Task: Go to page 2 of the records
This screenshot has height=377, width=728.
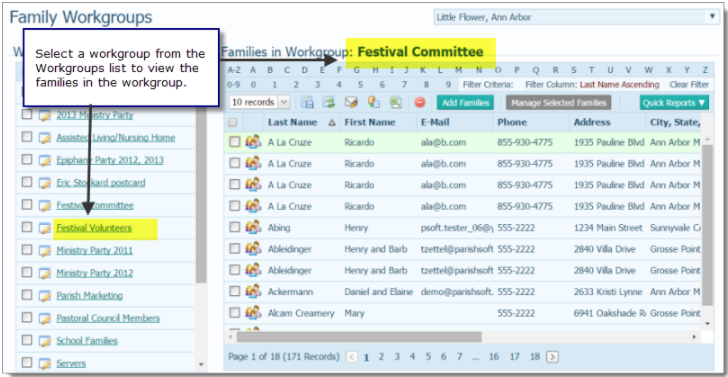Action: [381, 357]
